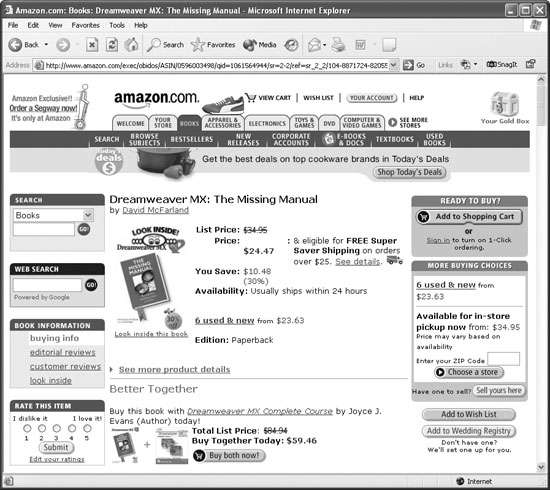Open the File menu
This screenshot has width=550, height=490.
coord(13,25)
